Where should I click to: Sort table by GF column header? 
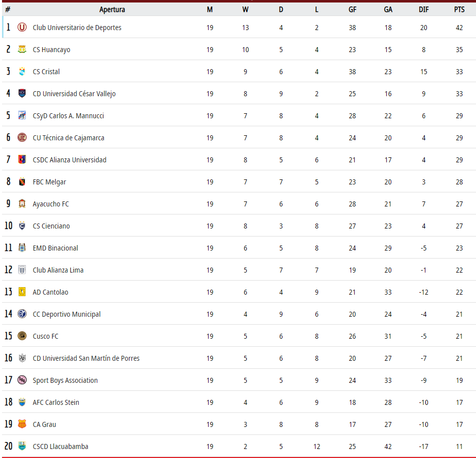[x=352, y=10]
